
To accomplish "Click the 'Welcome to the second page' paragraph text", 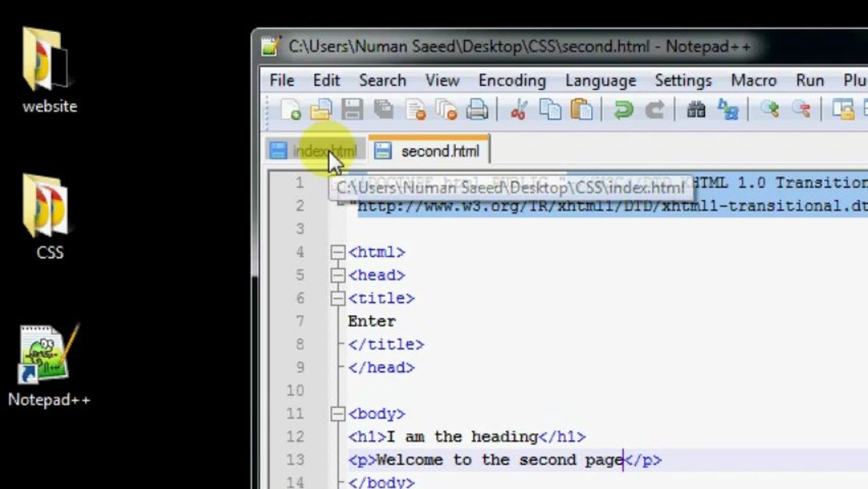I will [x=499, y=460].
